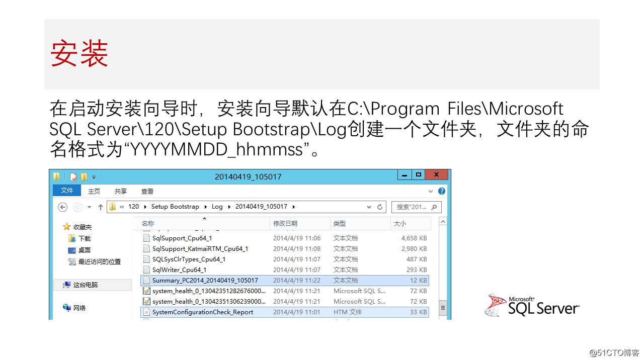644x362 pixels.
Task: Click the This PC computer icon
Action: point(66,285)
